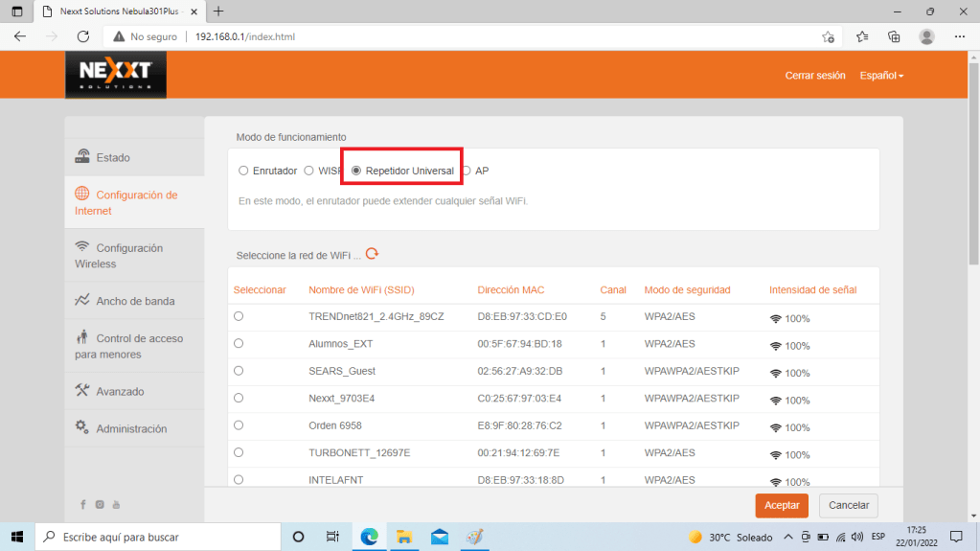Image resolution: width=980 pixels, height=551 pixels.
Task: Click the Nexxt Solutions logo
Action: (x=116, y=74)
